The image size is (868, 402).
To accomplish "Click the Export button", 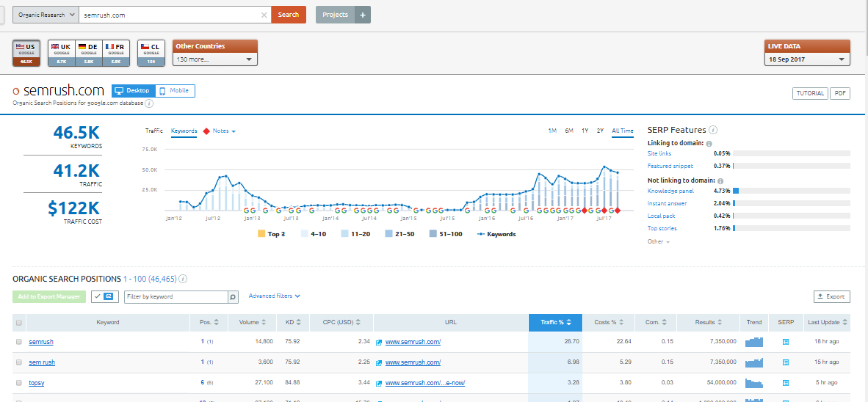I will coord(831,297).
